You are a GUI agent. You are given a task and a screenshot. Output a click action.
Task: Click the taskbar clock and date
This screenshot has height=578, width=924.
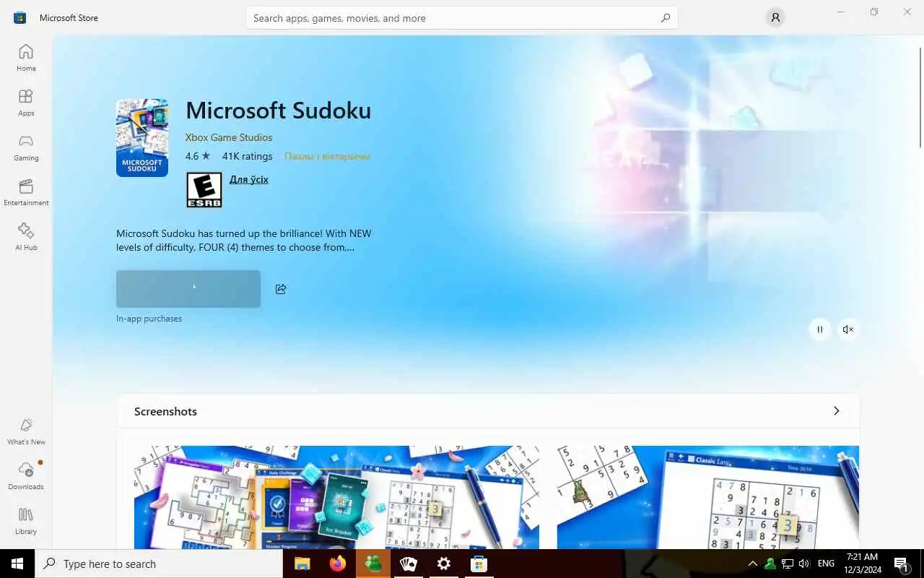(x=863, y=564)
